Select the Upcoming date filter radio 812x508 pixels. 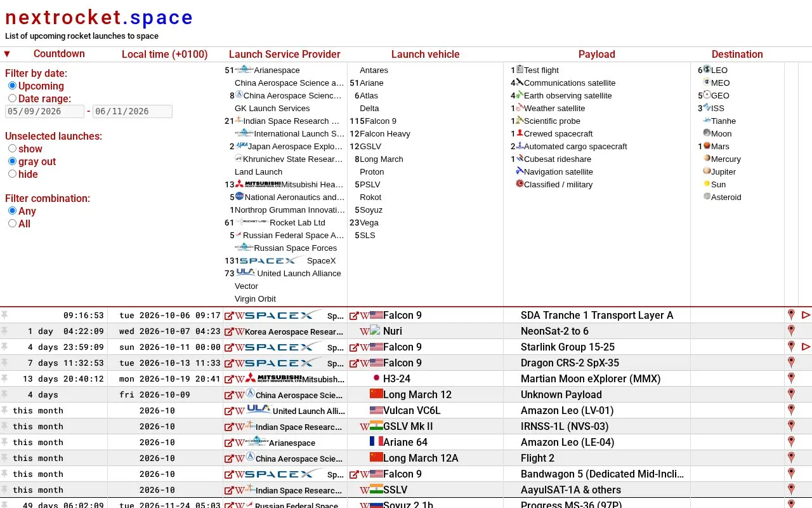pos(12,86)
